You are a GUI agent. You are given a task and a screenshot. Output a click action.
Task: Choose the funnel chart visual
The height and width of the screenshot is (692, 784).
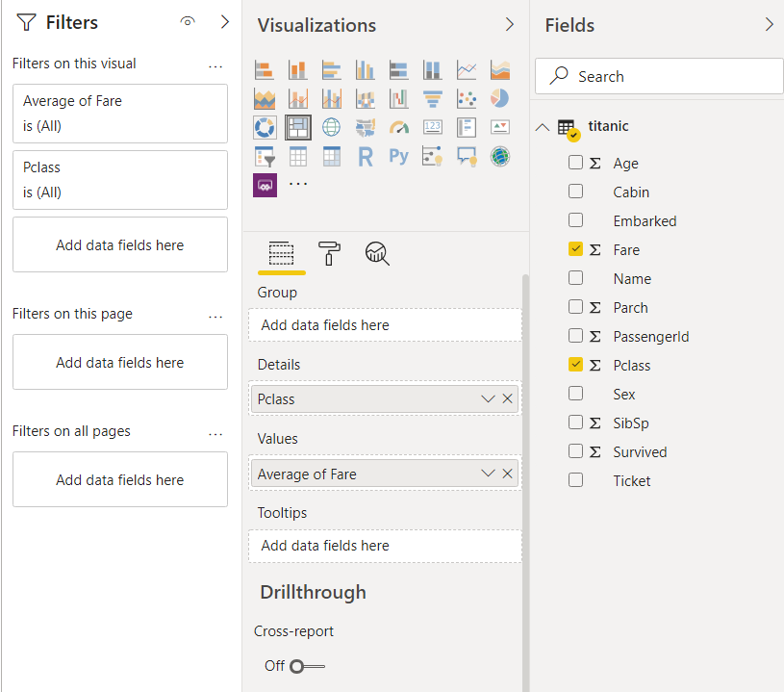pos(432,98)
